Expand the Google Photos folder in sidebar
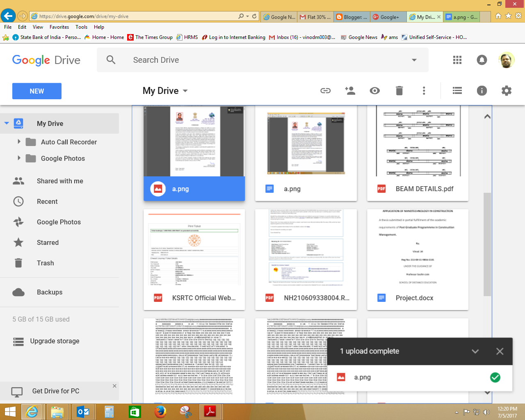Screen dimensions: 525x420 [x=19, y=158]
